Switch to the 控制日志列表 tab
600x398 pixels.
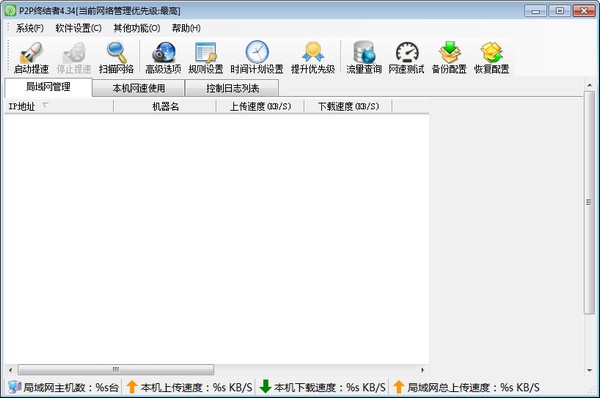point(232,88)
